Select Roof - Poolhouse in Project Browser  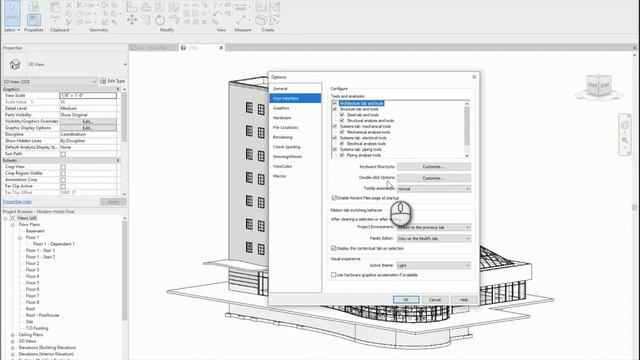pos(42,316)
